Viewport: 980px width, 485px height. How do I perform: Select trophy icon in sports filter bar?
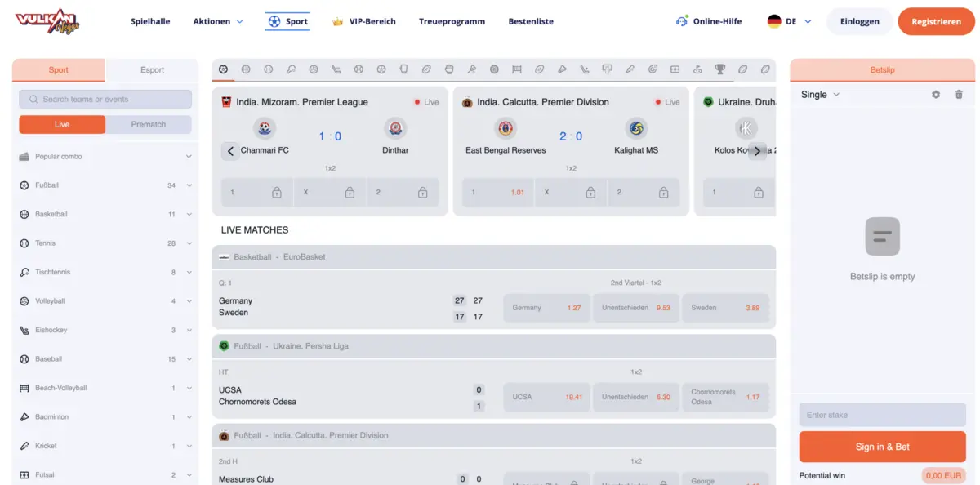pyautogui.click(x=719, y=70)
